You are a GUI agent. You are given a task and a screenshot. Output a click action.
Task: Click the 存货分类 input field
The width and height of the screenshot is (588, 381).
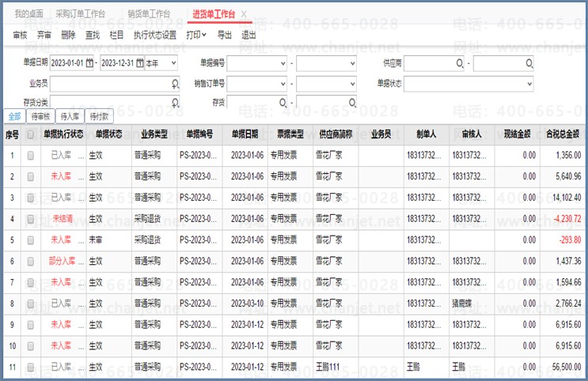tap(115, 101)
